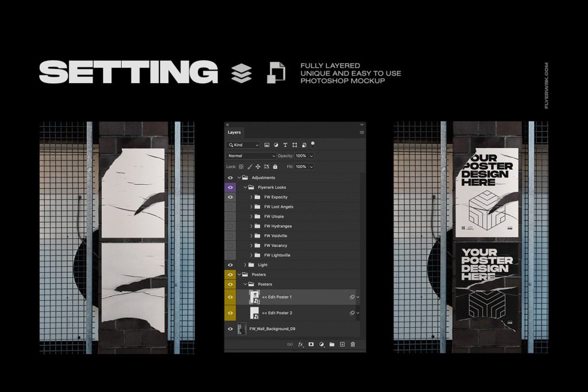The width and height of the screenshot is (588, 392).
Task: Click the Edit Poster 1 smart object thumbnail
Action: [254, 297]
